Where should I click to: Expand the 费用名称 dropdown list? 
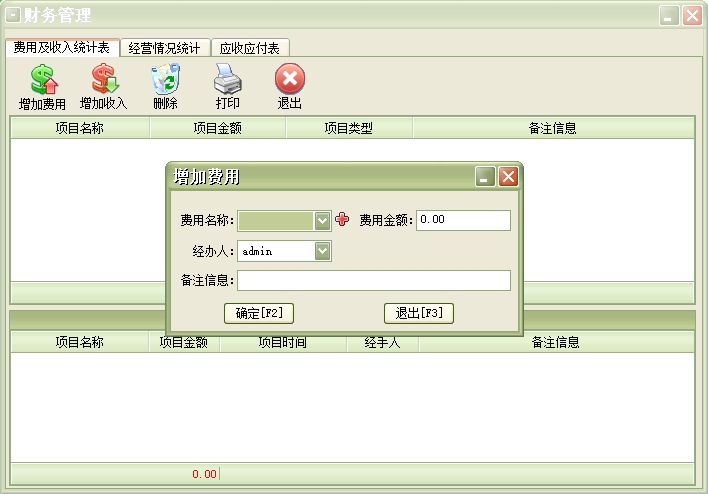322,220
